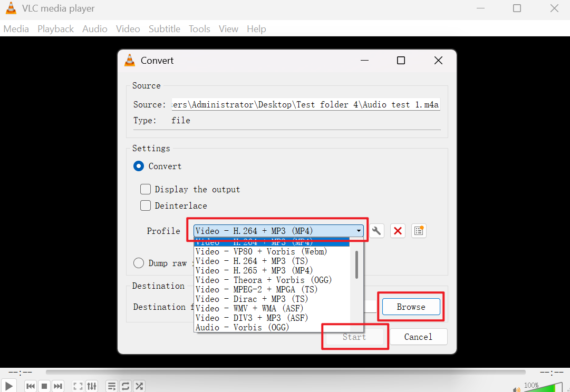This screenshot has width=570, height=392.
Task: Open the Audio menu
Action: coord(94,28)
